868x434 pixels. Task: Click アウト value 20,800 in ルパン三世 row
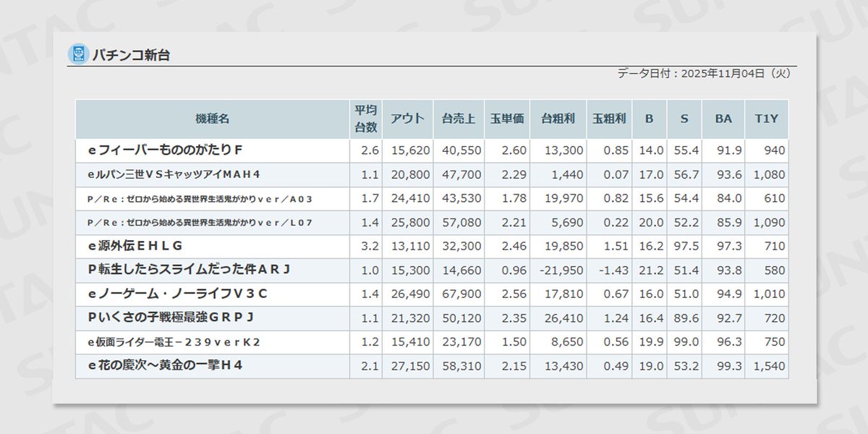[x=411, y=174]
